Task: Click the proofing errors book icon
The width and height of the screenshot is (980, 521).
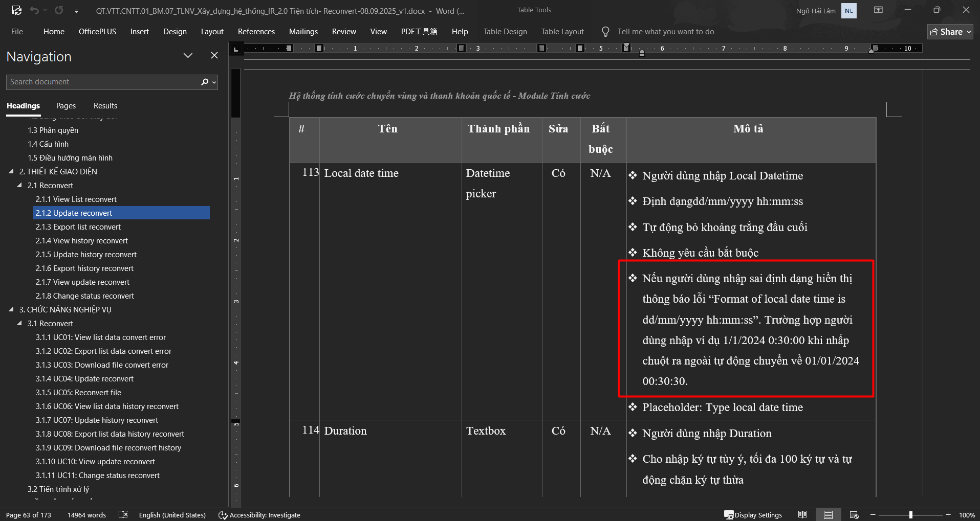Action: click(x=123, y=514)
